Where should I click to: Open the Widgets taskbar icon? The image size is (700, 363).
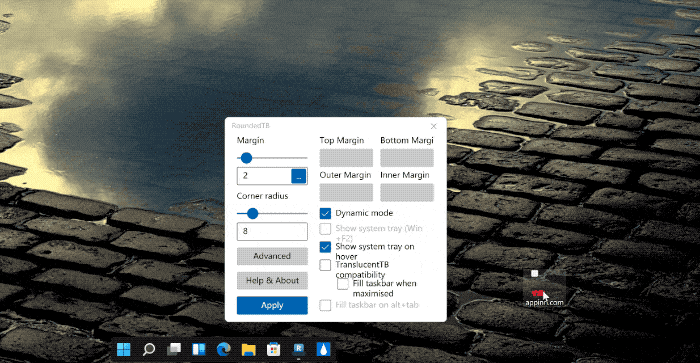199,349
